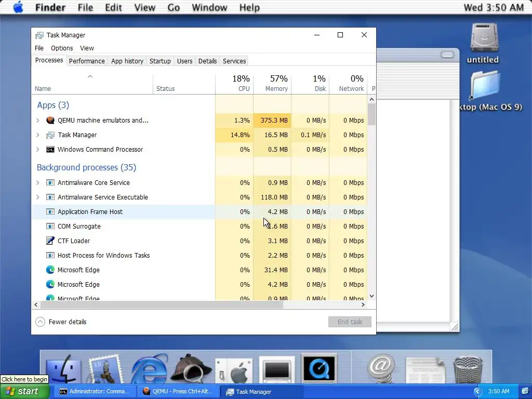532x399 pixels.
Task: Launch QuickTime Player from the dock
Action: tap(319, 368)
